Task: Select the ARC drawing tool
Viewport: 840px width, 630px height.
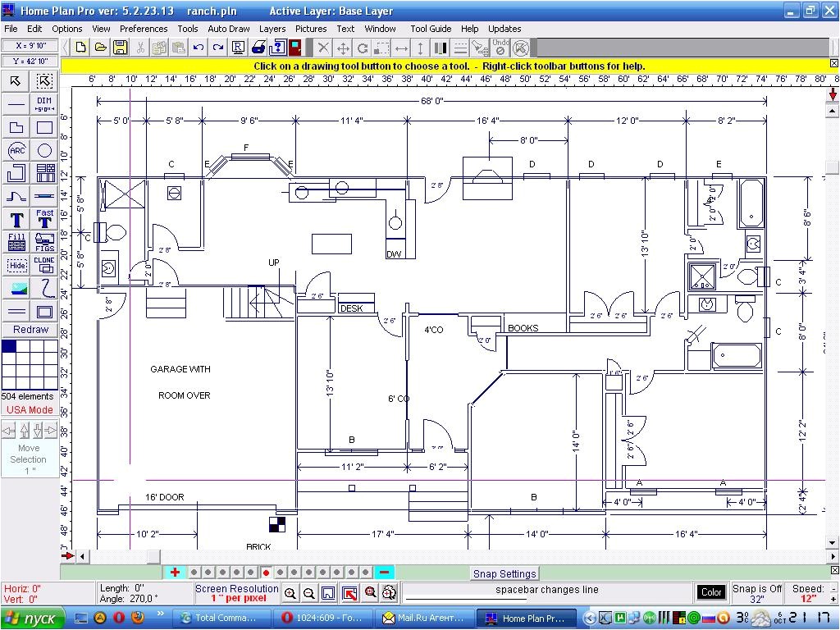Action: [16, 150]
